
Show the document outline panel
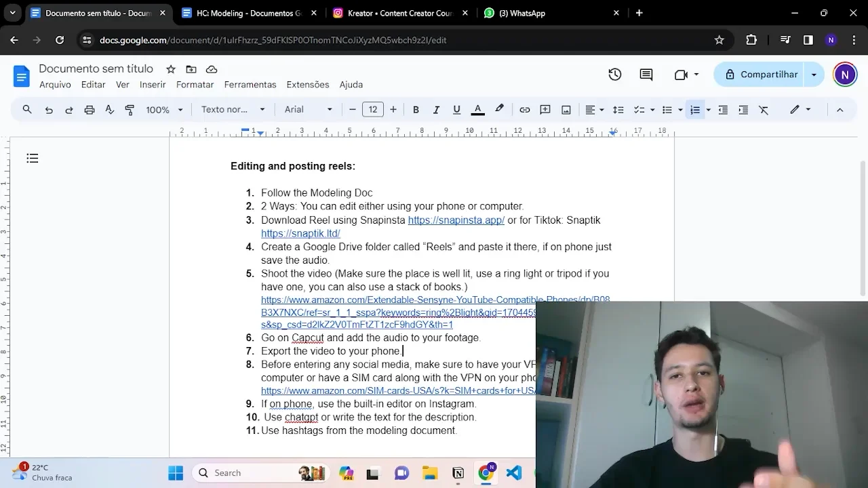point(33,159)
